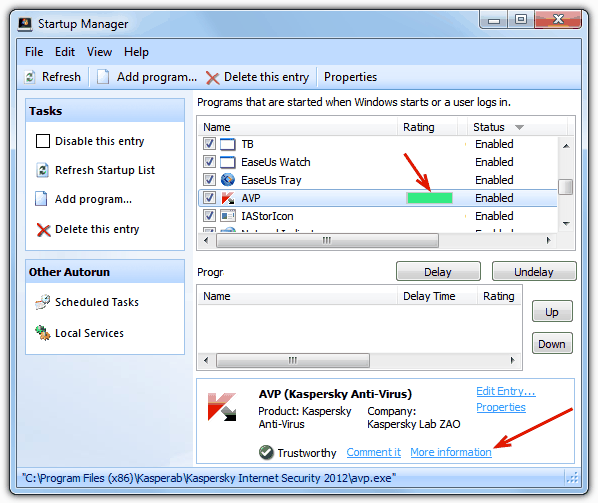Open the Edit menu

[x=65, y=52]
